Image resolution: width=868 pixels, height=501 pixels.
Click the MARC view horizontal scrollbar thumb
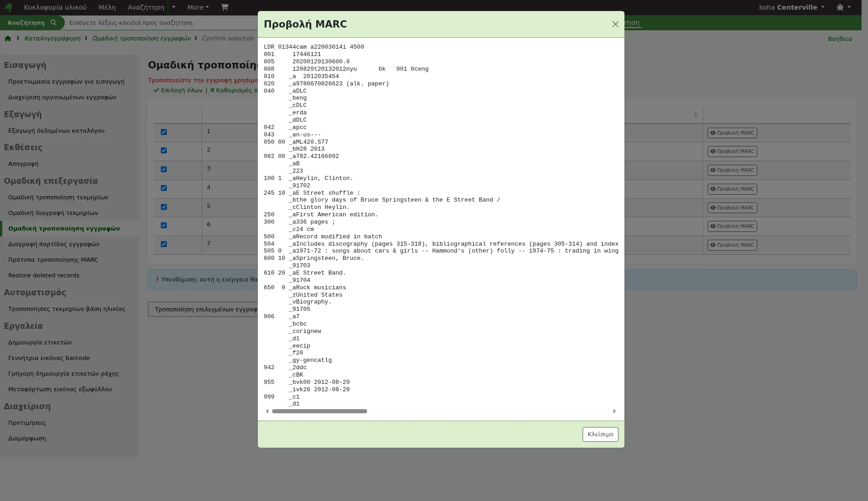pos(319,411)
